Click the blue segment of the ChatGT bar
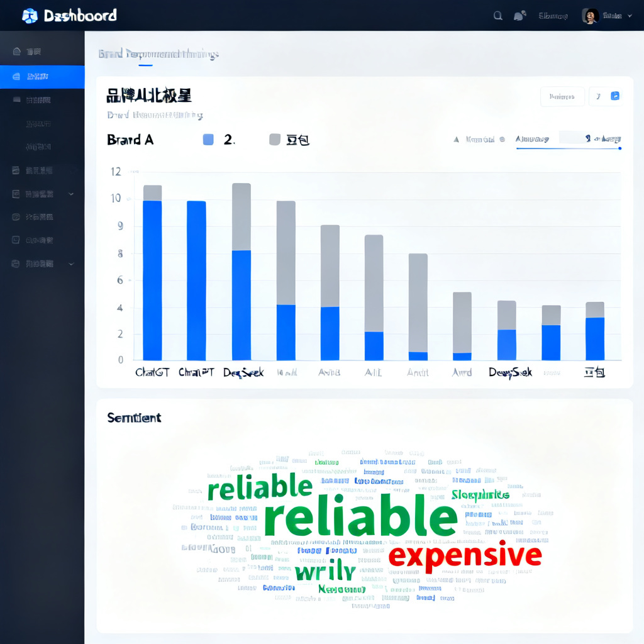The width and height of the screenshot is (644, 644). [x=152, y=280]
